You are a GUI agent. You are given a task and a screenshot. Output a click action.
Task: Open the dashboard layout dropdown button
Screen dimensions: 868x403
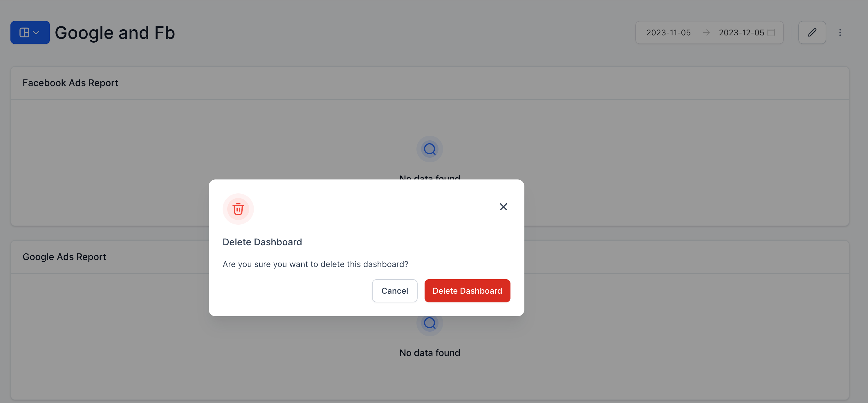point(30,32)
